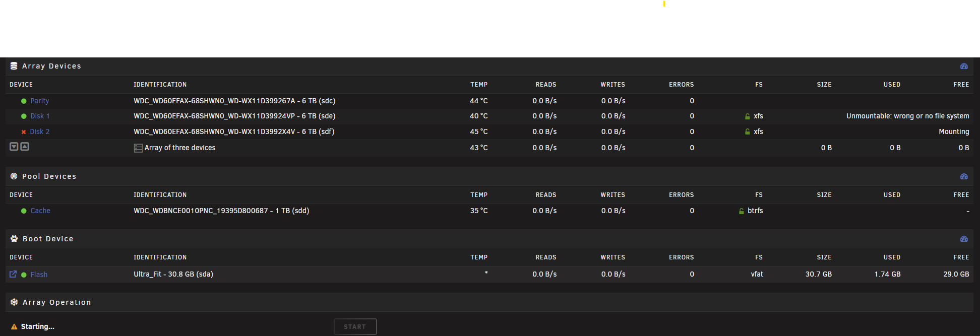Click Disk 1 xfs unlocked padlock icon
This screenshot has width=980, height=336.
click(748, 116)
